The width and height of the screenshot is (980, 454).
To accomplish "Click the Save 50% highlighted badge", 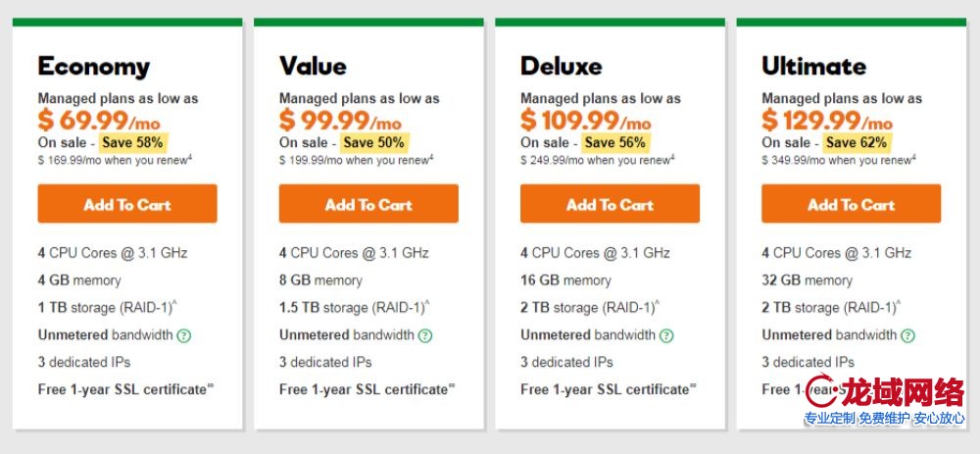I will click(372, 143).
